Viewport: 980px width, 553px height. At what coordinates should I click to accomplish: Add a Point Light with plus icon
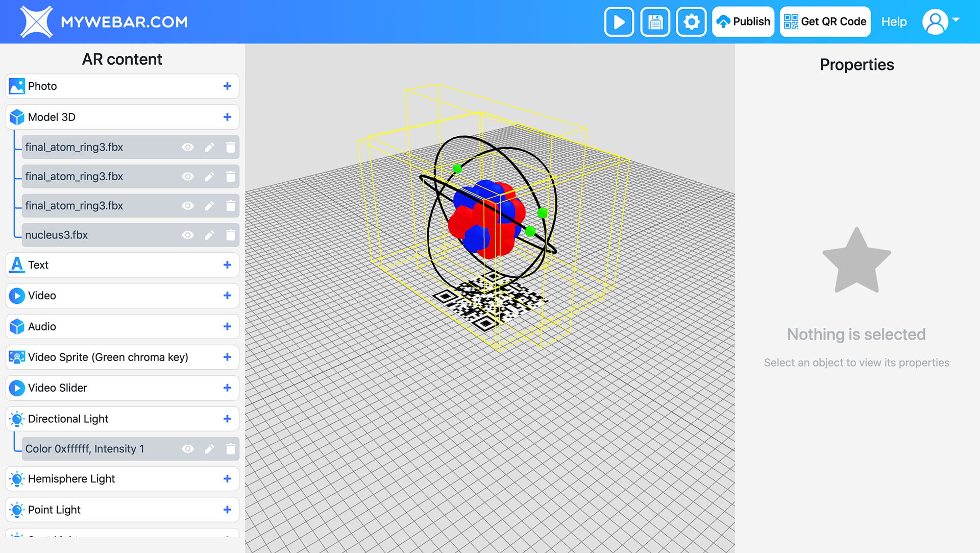click(x=227, y=510)
